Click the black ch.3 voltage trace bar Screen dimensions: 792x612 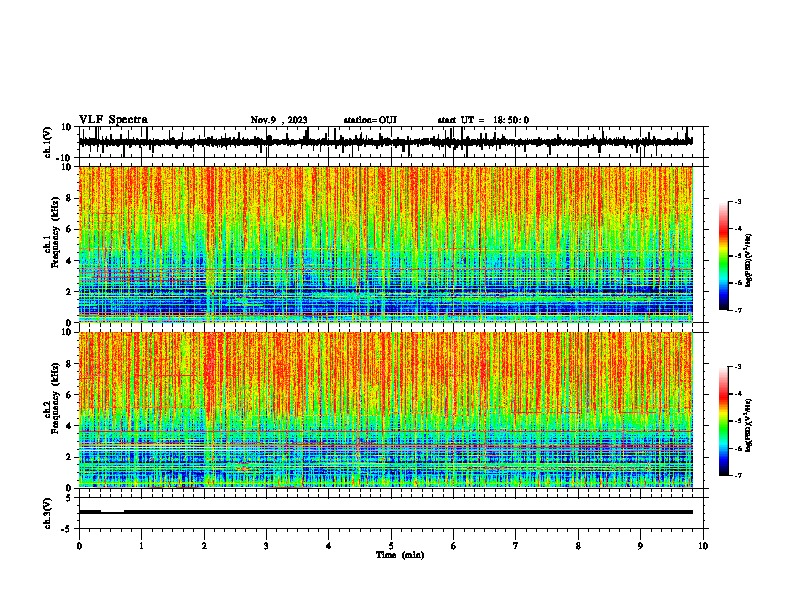tap(385, 512)
